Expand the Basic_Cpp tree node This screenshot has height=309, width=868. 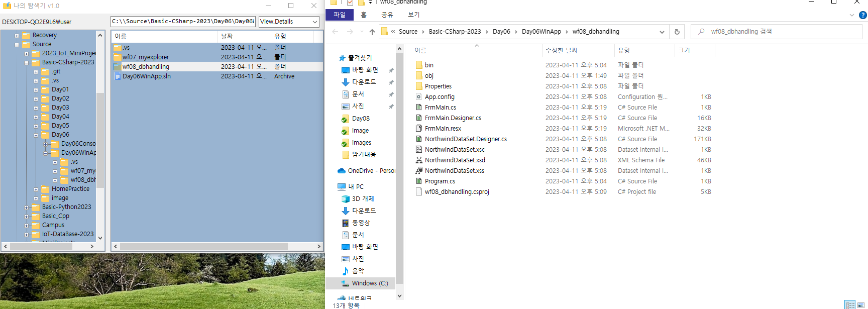click(x=26, y=216)
